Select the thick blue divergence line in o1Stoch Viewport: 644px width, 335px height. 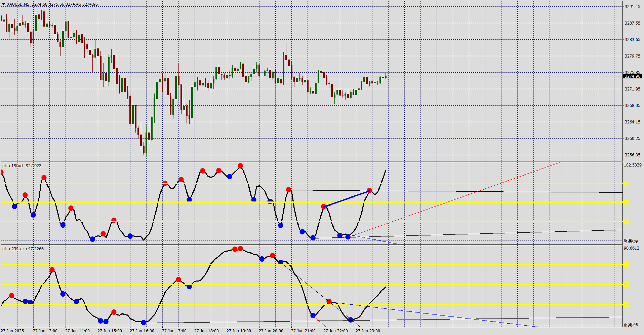click(347, 198)
